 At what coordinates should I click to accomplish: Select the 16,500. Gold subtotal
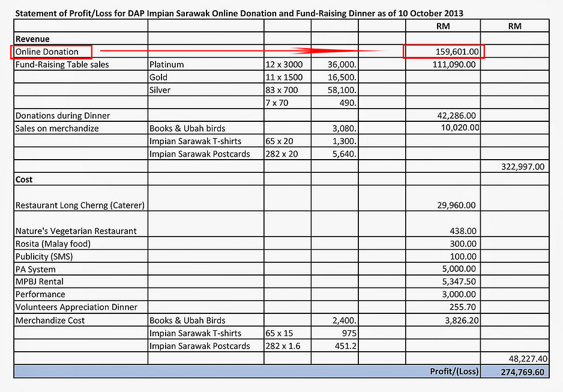click(342, 77)
